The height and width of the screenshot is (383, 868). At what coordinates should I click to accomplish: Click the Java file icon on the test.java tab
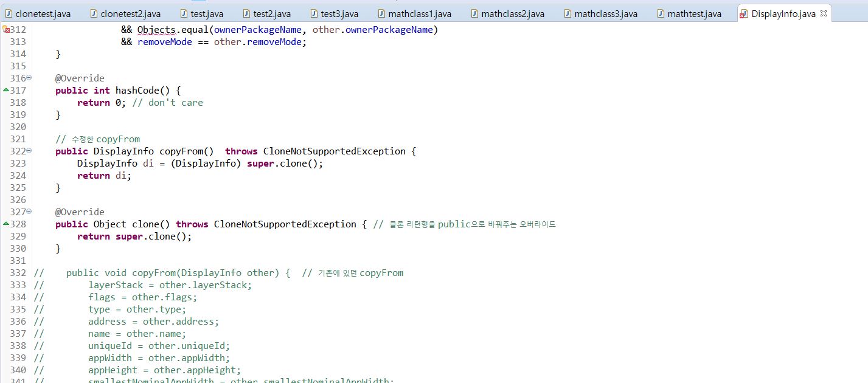pyautogui.click(x=184, y=13)
